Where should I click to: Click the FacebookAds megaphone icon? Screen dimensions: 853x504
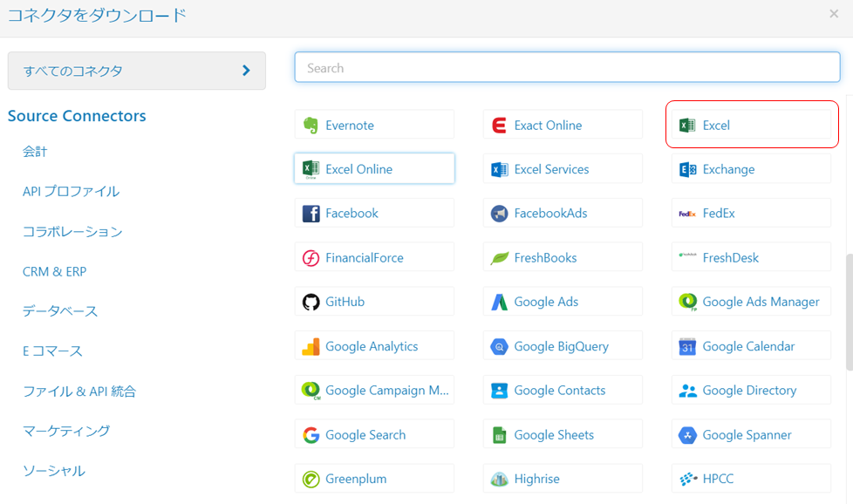pos(499,214)
